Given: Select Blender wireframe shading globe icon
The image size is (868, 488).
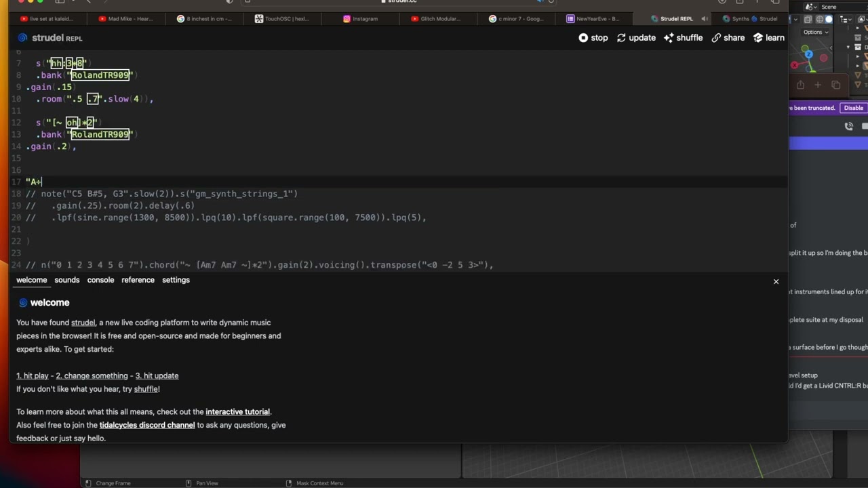Looking at the screenshot, I should tap(818, 19).
